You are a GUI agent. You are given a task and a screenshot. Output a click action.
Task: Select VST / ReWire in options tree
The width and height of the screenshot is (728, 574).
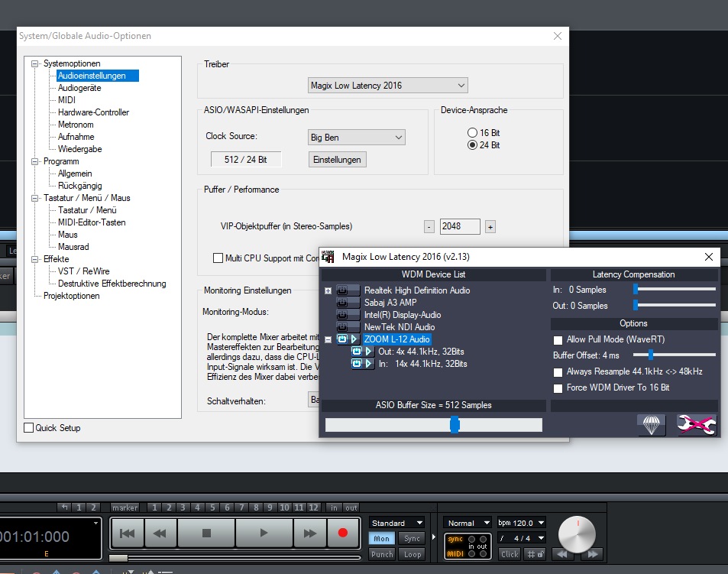coord(83,271)
